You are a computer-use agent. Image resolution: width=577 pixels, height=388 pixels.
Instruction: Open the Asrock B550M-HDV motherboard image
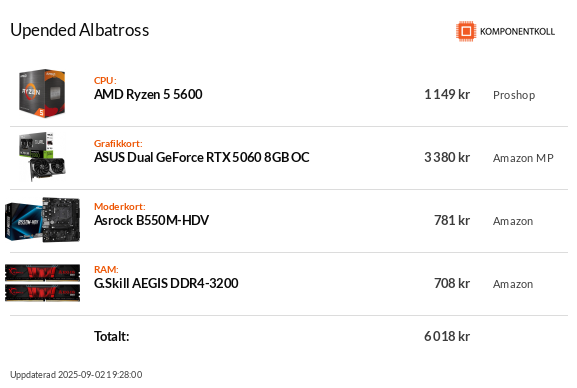pos(42,220)
